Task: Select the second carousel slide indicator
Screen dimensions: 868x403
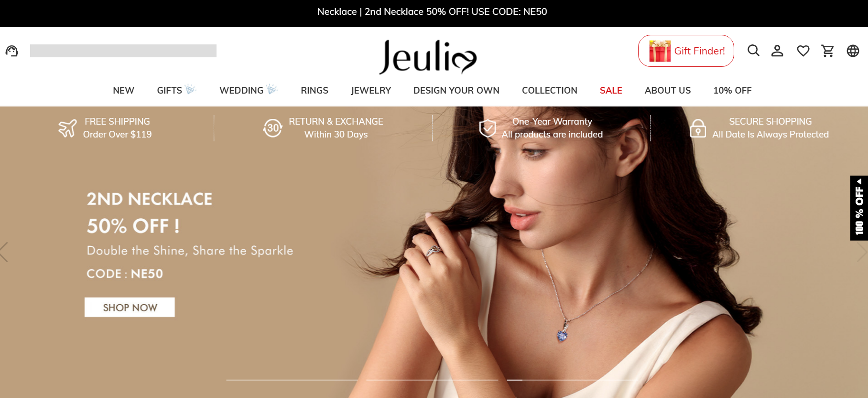Action: click(x=432, y=380)
